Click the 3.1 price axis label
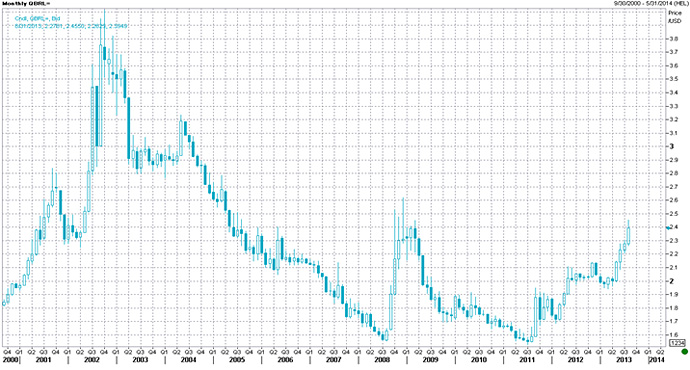This screenshot has width=690, height=370. click(673, 133)
